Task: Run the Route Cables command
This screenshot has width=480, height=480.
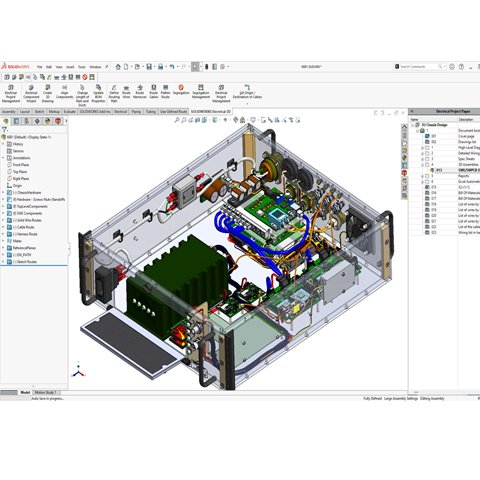Action: [x=153, y=92]
